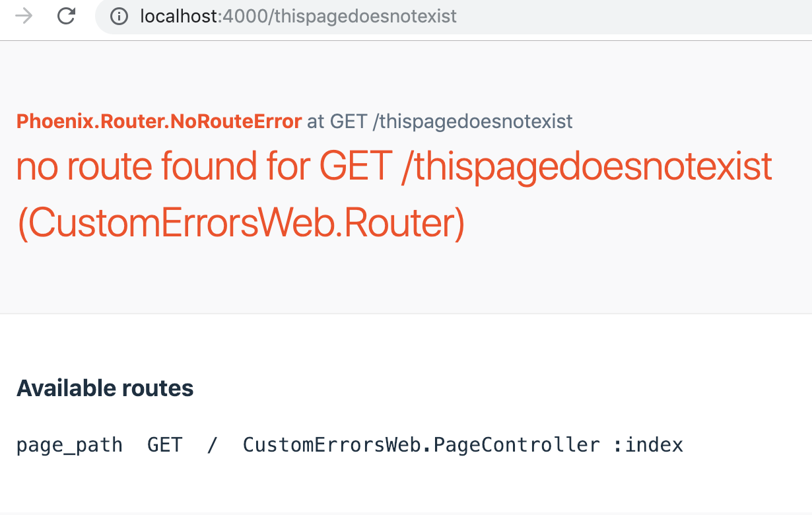Click the '(CustomErrorsWeb.Router)' line
This screenshot has height=515, width=812.
click(241, 224)
